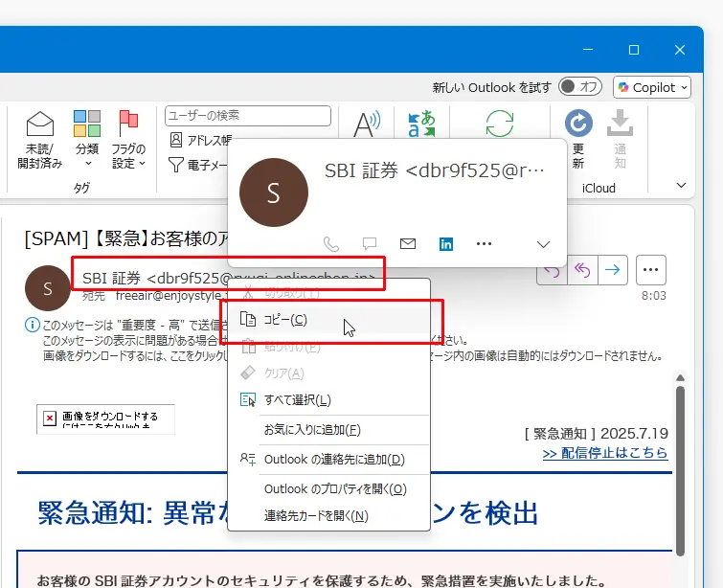This screenshot has height=588, width=723.
Task: Click the blue info icon in info bar
Action: coord(32,325)
